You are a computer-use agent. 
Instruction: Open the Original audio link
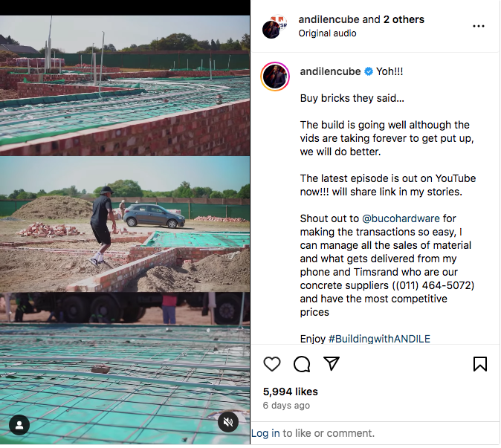[x=327, y=33]
